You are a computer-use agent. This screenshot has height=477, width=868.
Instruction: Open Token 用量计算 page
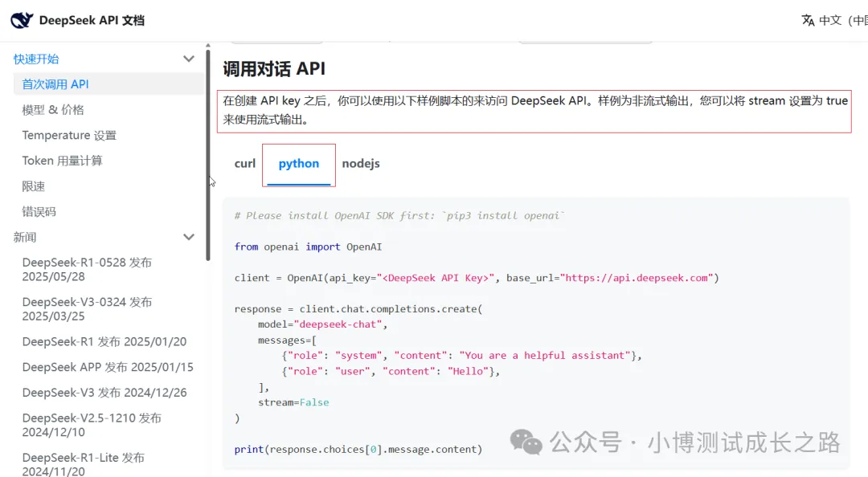click(x=62, y=161)
